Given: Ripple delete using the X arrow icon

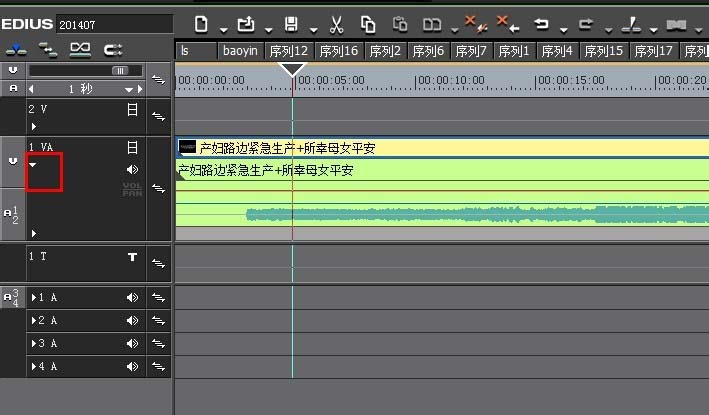Looking at the screenshot, I should (x=508, y=24).
